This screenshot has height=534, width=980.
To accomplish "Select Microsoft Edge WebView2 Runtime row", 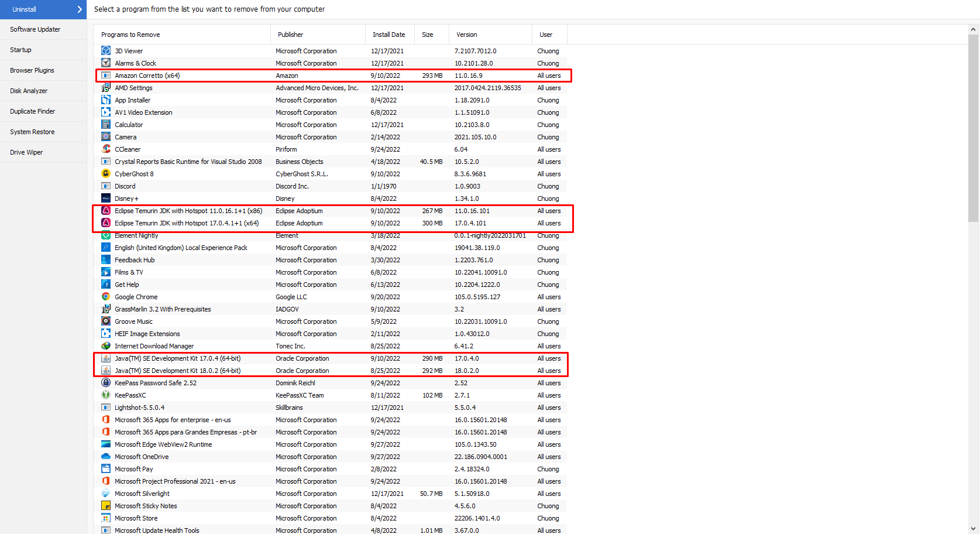I will pos(331,444).
